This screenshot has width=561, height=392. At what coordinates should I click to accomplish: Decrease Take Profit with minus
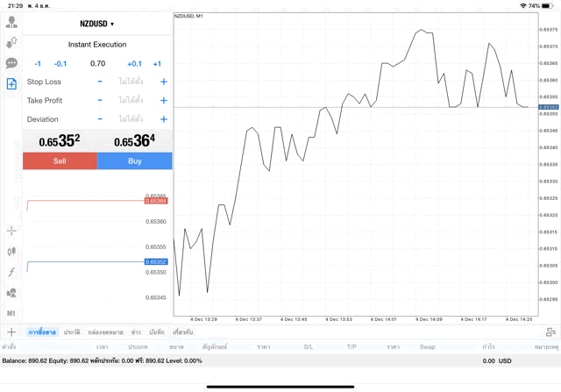(100, 101)
